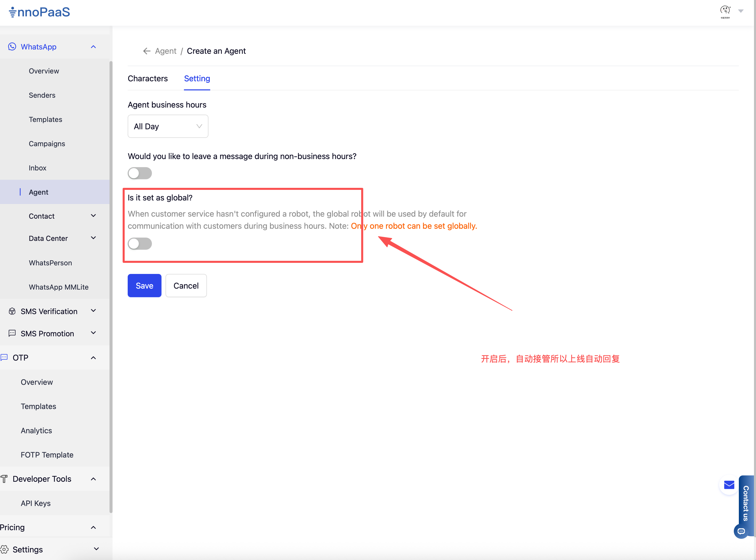
Task: Expand the Data Center submenu
Action: [93, 238]
